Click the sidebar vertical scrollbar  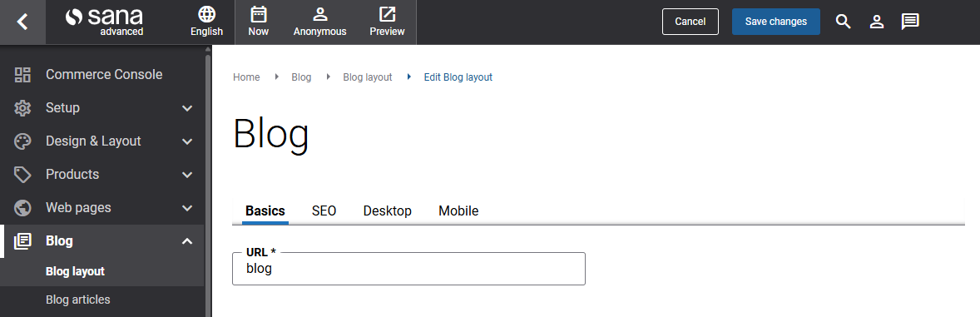(208, 185)
